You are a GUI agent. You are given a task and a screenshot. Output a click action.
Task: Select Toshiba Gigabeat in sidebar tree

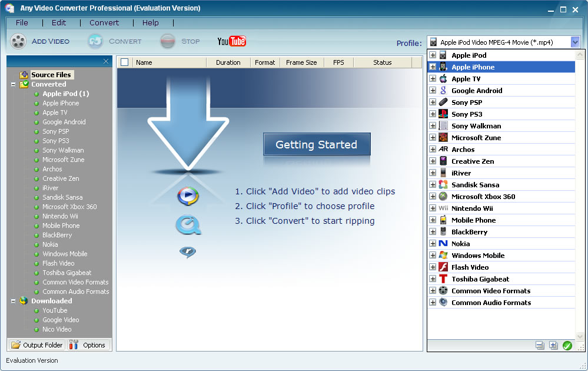coord(67,273)
